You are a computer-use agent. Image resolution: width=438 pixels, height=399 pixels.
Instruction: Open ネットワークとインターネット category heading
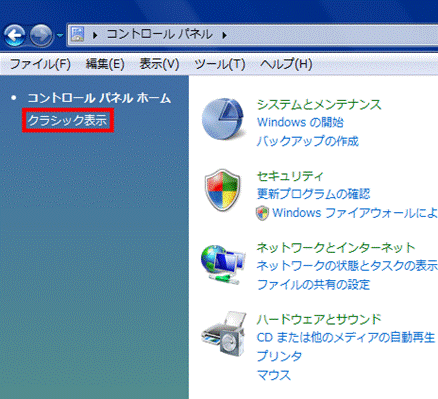click(336, 247)
